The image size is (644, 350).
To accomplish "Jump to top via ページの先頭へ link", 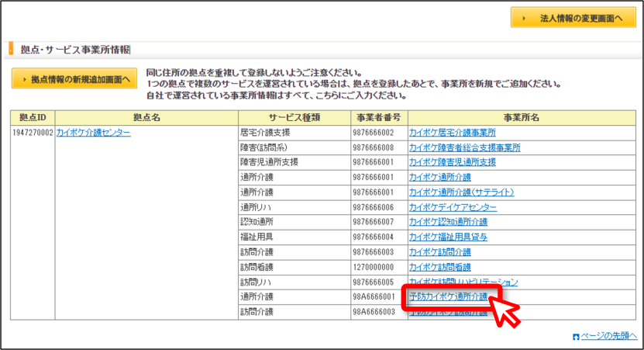I will click(x=609, y=336).
